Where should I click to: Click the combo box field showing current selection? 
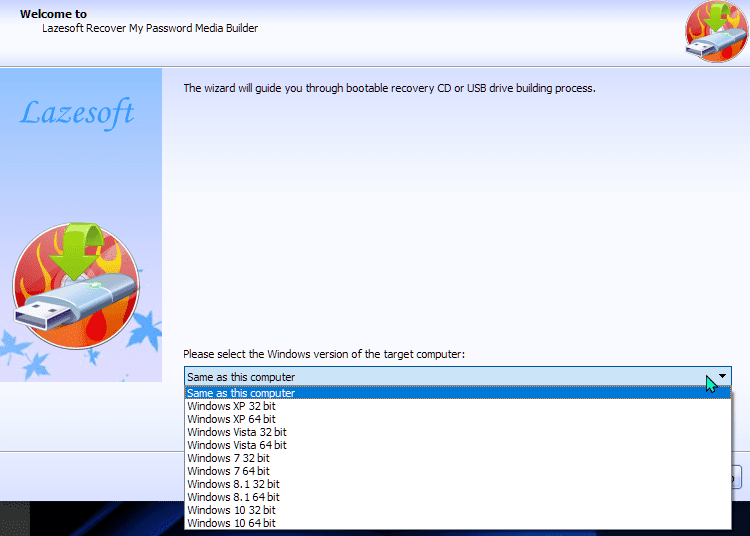pyautogui.click(x=458, y=376)
